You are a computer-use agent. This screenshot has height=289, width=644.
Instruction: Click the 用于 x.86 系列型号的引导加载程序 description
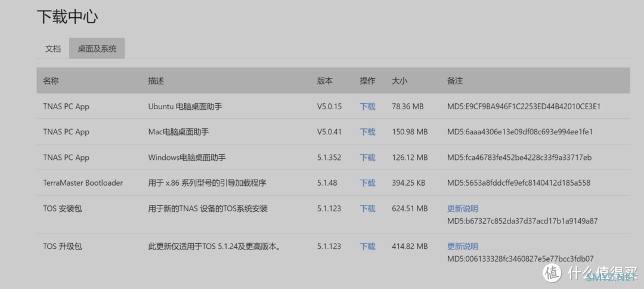(x=207, y=183)
